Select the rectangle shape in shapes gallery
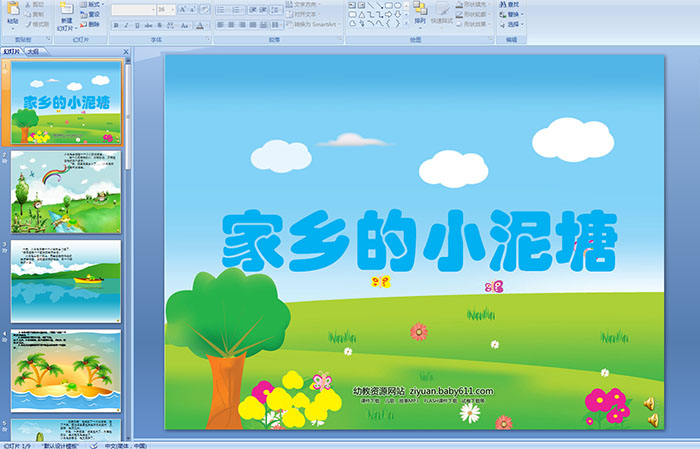 click(x=389, y=5)
